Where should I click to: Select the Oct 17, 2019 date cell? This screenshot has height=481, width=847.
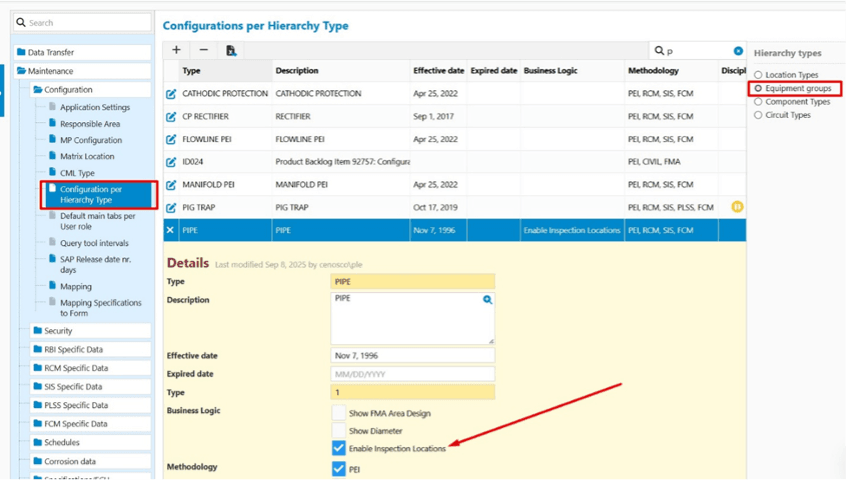[x=439, y=208]
